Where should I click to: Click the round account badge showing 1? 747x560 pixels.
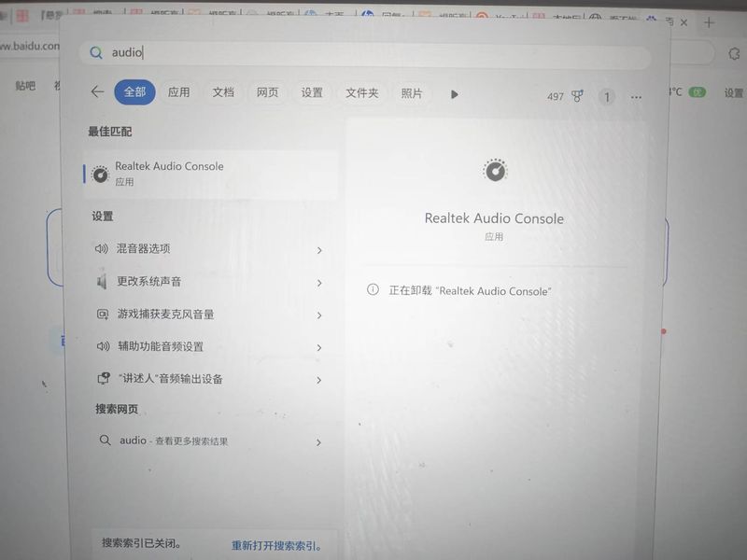click(x=607, y=97)
